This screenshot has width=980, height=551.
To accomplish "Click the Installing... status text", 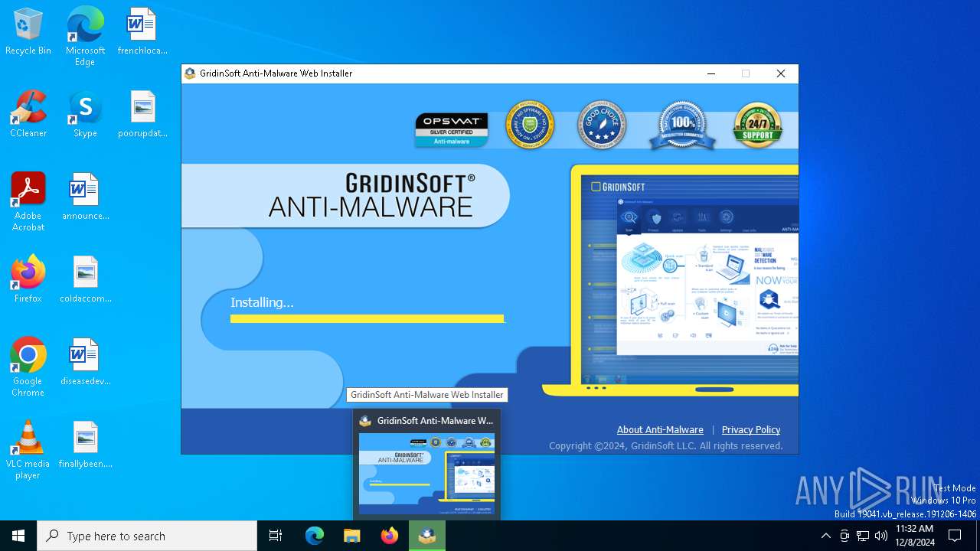I will coord(262,302).
